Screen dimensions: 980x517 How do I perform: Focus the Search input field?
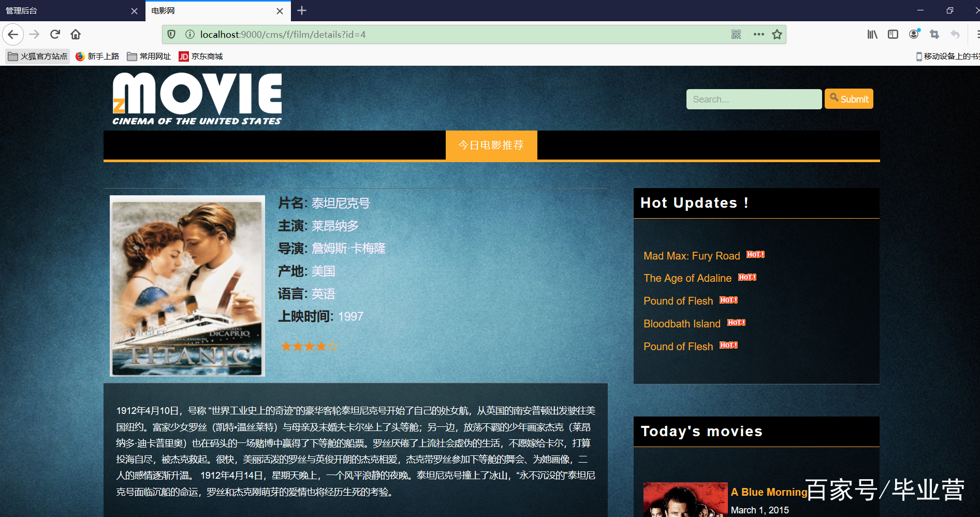coord(754,99)
